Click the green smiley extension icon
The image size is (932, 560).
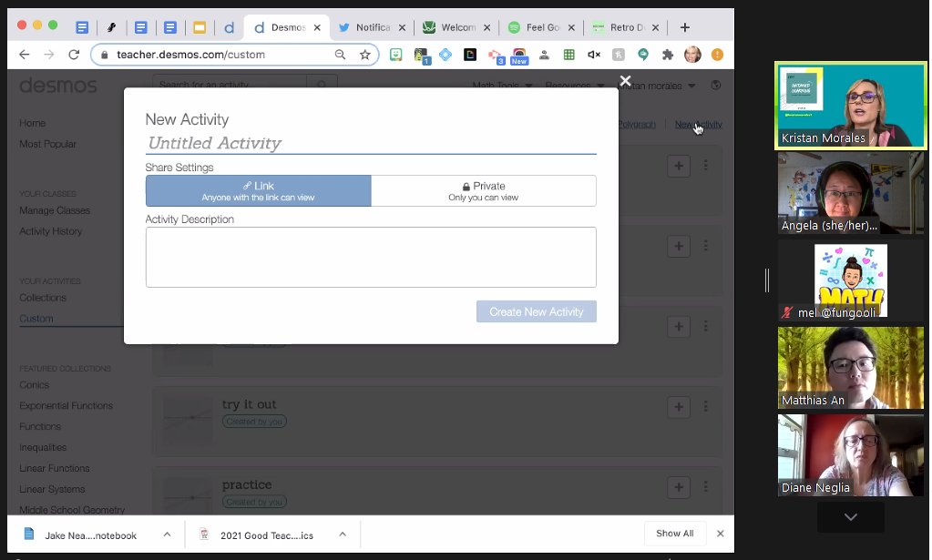point(396,55)
